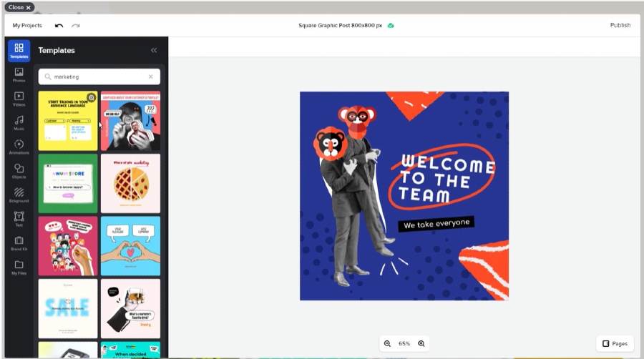Select the red monkey mask on canvas
The height and width of the screenshot is (359, 644).
[x=357, y=122]
